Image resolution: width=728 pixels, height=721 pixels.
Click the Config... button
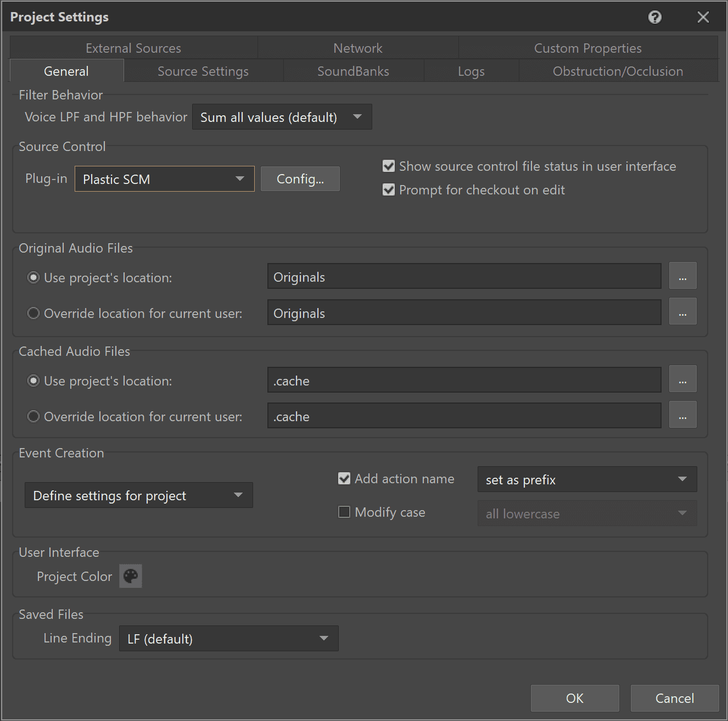pos(300,179)
